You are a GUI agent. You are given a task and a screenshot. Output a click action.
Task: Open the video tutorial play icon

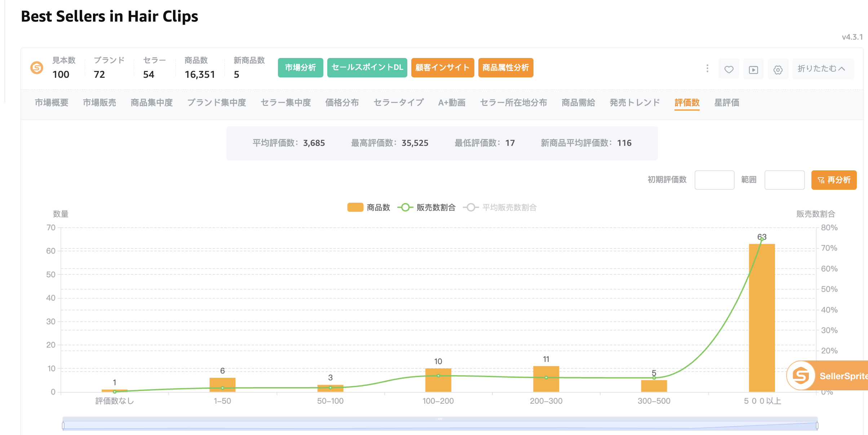point(753,69)
